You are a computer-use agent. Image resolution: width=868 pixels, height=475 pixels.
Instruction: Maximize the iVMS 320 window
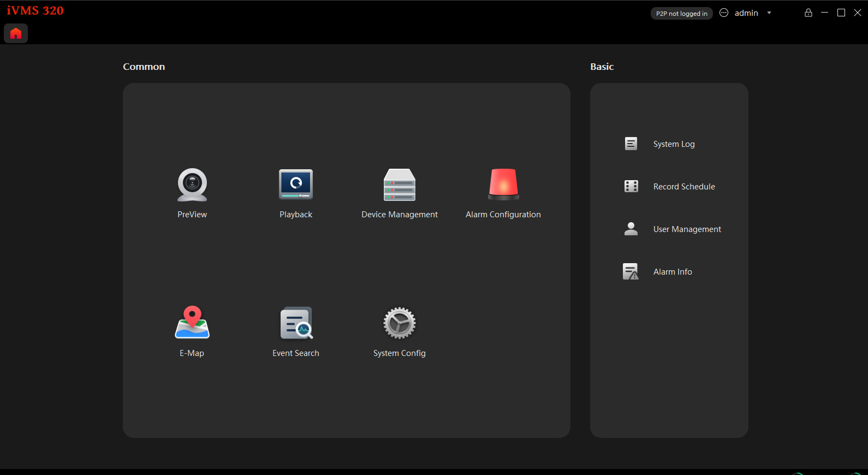841,13
